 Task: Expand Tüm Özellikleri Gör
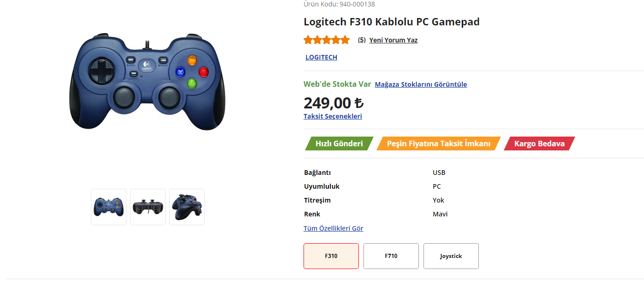click(333, 228)
